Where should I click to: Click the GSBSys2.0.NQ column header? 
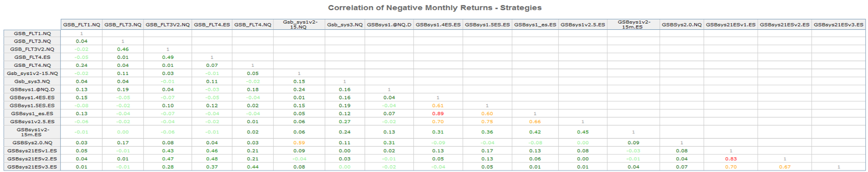[681, 25]
